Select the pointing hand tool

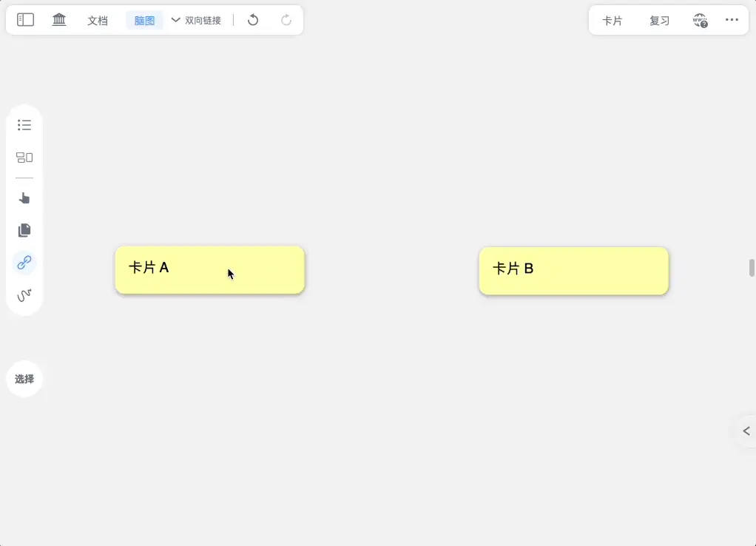click(24, 198)
